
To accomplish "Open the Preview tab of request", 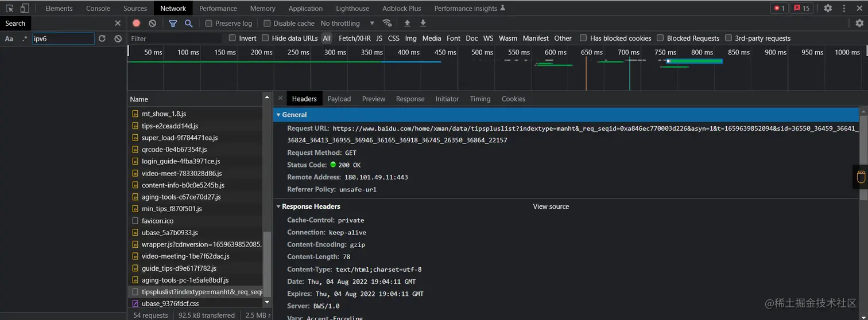I will click(374, 99).
